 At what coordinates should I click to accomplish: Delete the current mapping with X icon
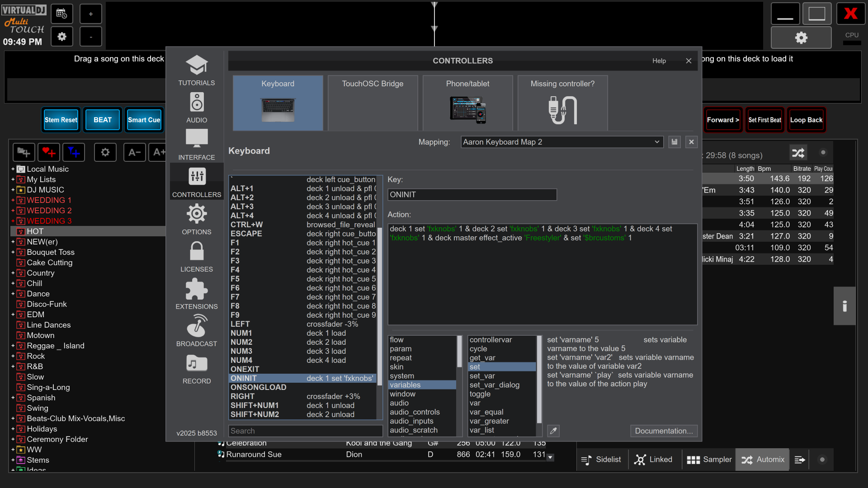pyautogui.click(x=691, y=142)
